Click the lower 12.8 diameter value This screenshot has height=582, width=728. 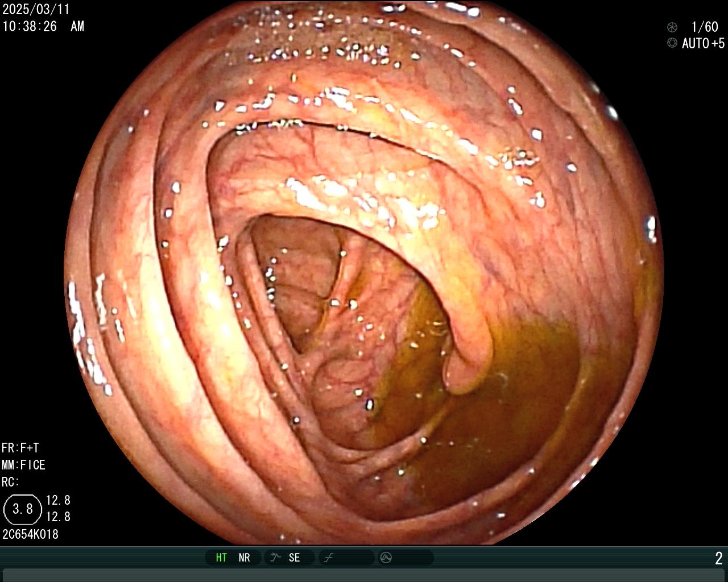pos(58,517)
